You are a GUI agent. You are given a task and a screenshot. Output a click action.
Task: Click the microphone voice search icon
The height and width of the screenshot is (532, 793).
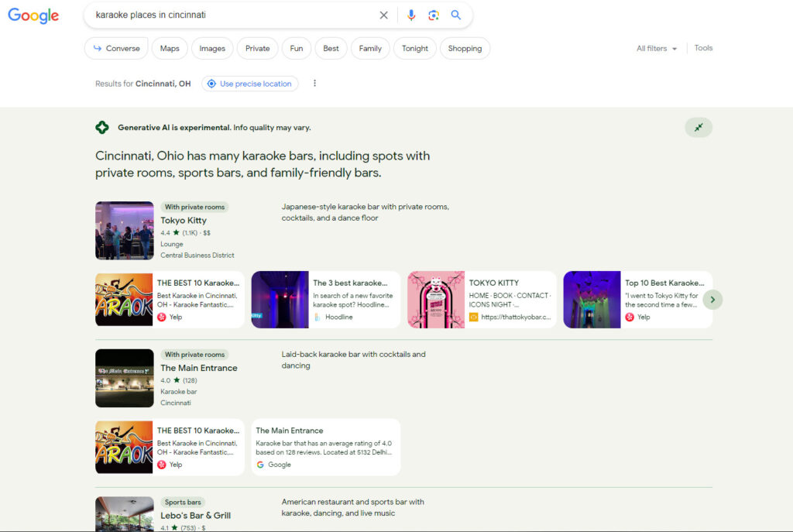coord(411,15)
